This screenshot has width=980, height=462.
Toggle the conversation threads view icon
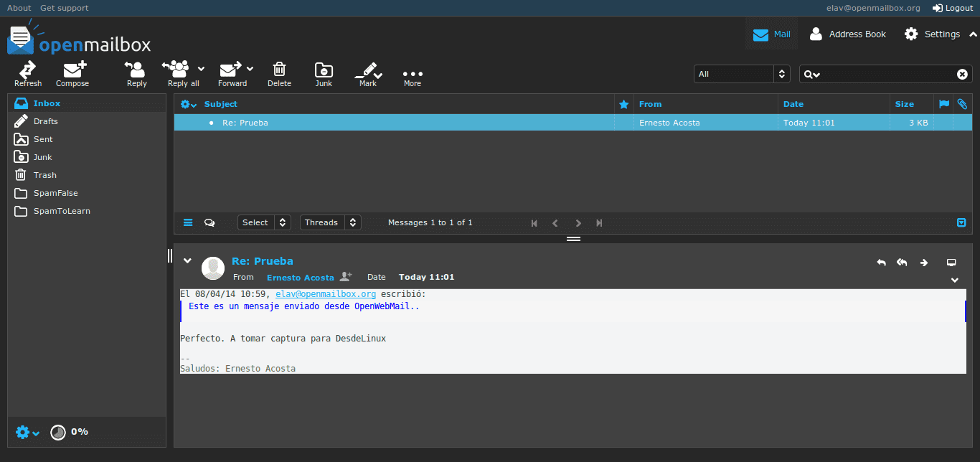[209, 222]
